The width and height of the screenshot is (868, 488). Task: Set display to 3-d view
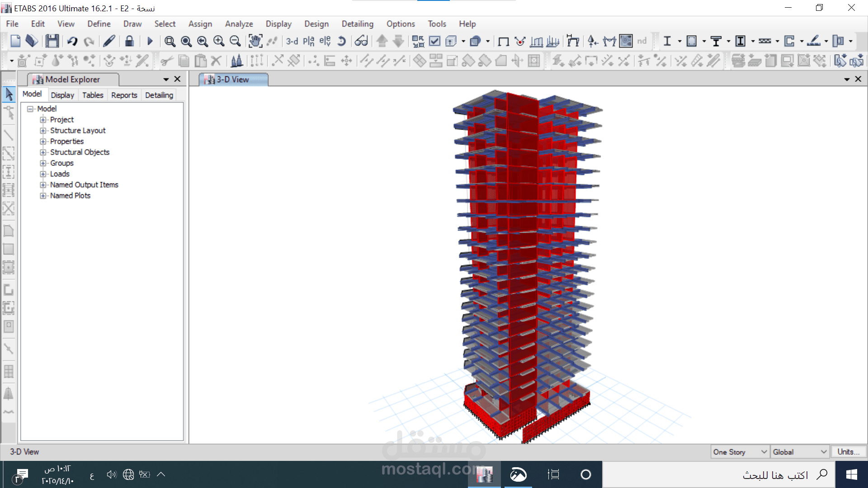coord(292,41)
